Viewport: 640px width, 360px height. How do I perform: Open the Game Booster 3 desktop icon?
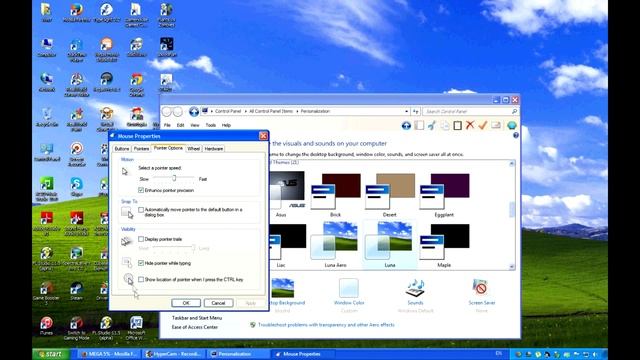[47, 293]
